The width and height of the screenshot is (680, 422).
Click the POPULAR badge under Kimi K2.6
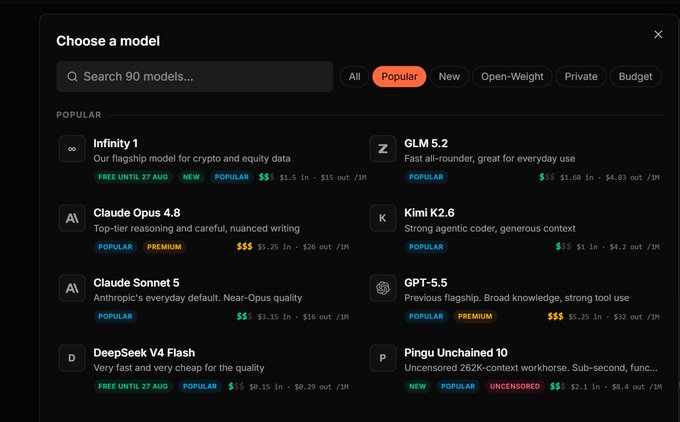[x=426, y=247]
